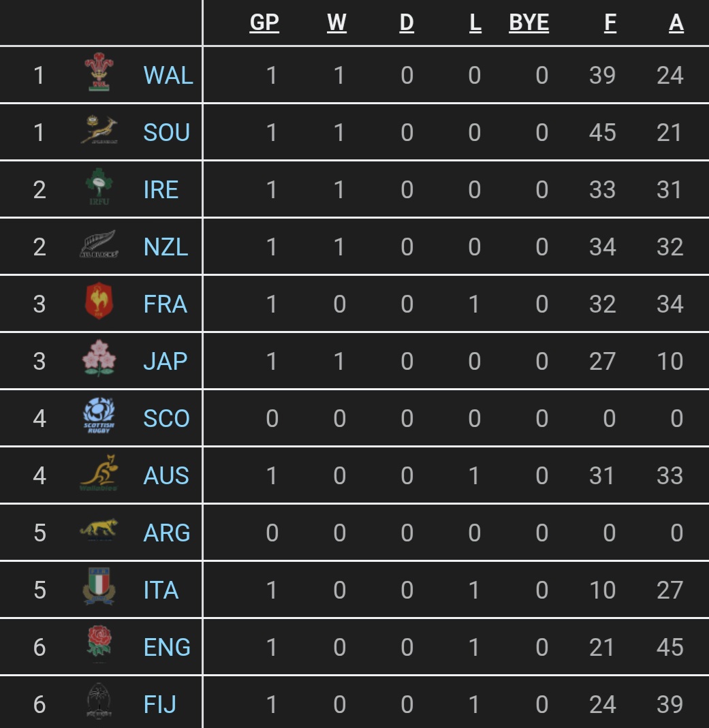The image size is (709, 728).
Task: Click the South Africa Springboks logo
Action: coord(99,129)
